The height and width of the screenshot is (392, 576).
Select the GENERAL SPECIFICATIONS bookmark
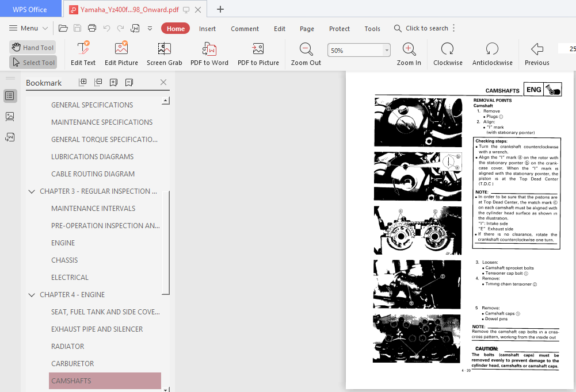(x=92, y=105)
